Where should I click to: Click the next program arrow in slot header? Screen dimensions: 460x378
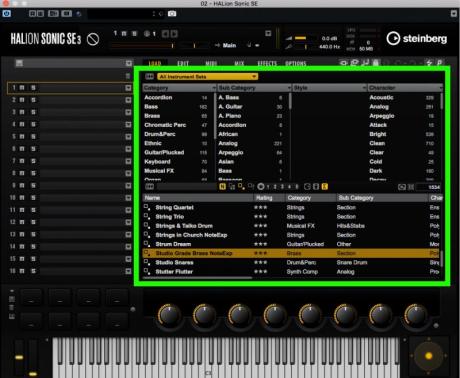(174, 34)
